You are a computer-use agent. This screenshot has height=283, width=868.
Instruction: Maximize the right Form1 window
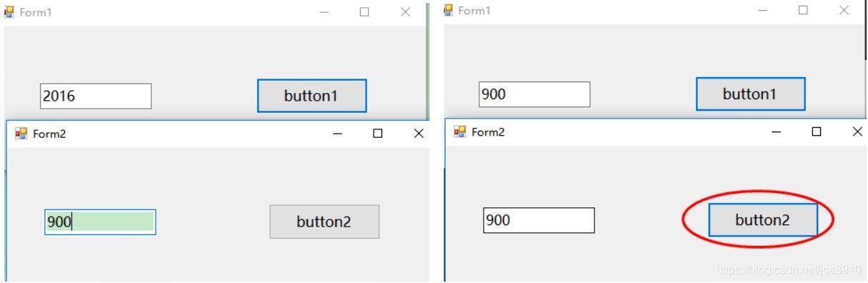coord(803,10)
